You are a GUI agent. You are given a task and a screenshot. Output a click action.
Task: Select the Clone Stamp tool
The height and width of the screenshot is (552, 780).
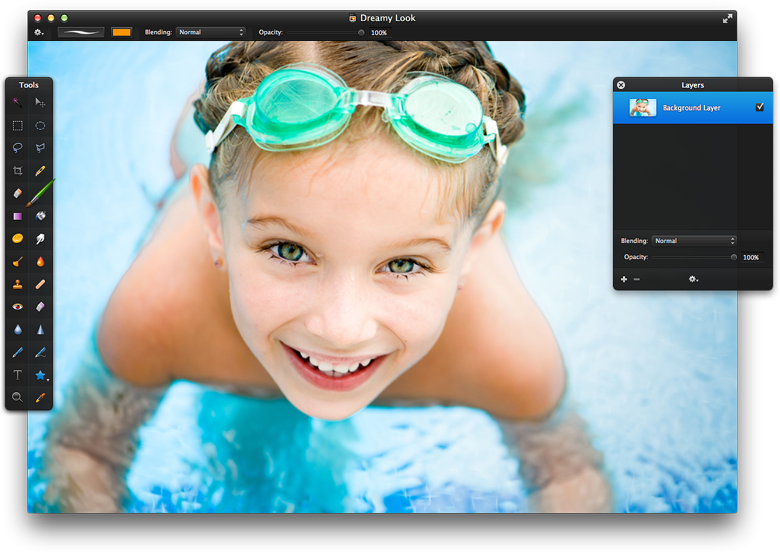click(x=18, y=284)
